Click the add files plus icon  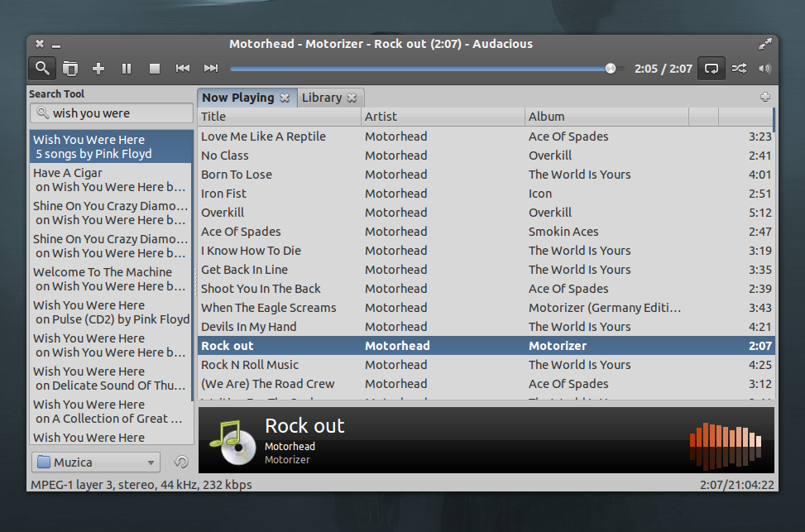coord(98,69)
